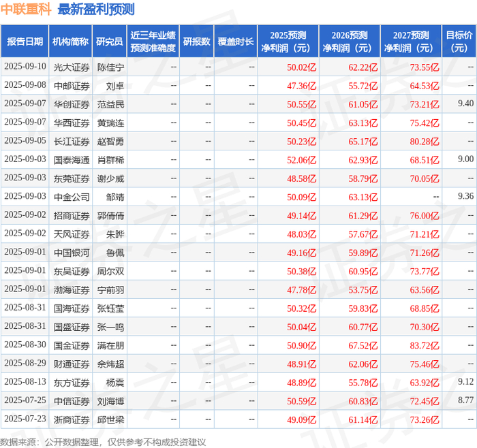
Task: Click 70.30亿 forecast value
Action: pos(425,327)
